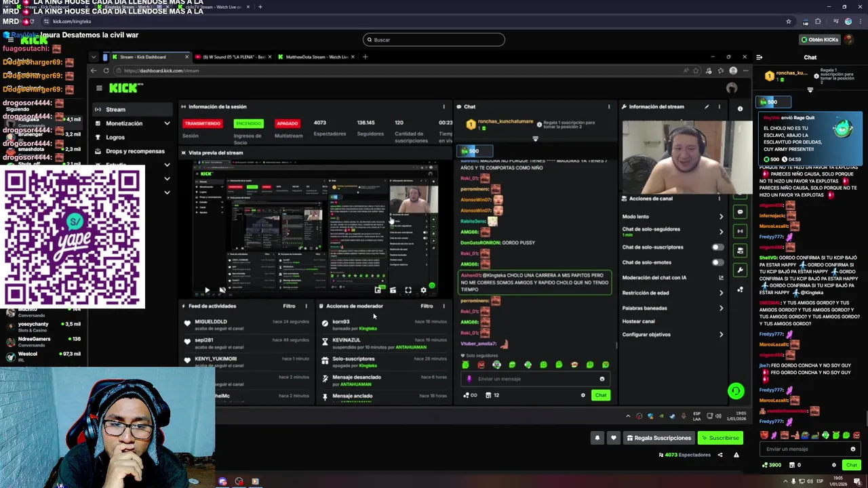Click outer chat Enviar un mensaje field
Image resolution: width=868 pixels, height=488 pixels.
click(809, 449)
